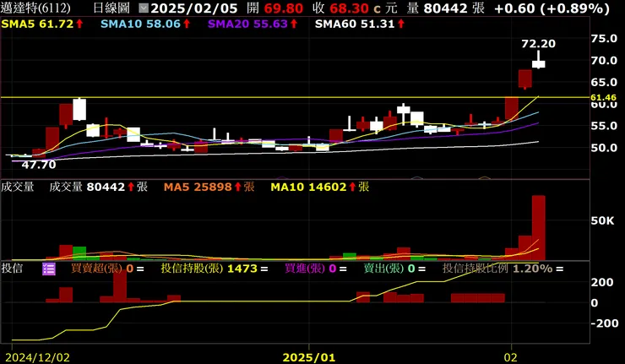Open the dropdown arrow beside date 2025/02/05

144,8
